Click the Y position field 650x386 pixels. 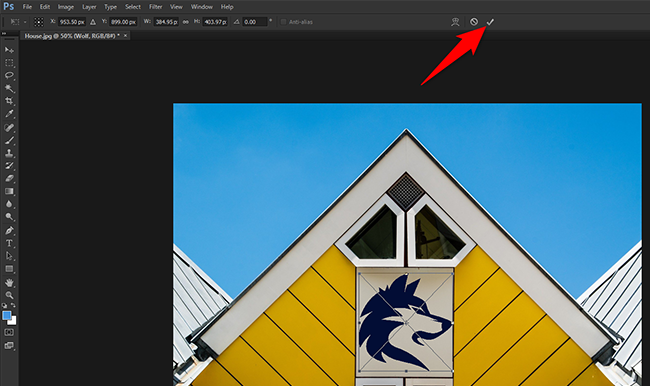pyautogui.click(x=123, y=22)
